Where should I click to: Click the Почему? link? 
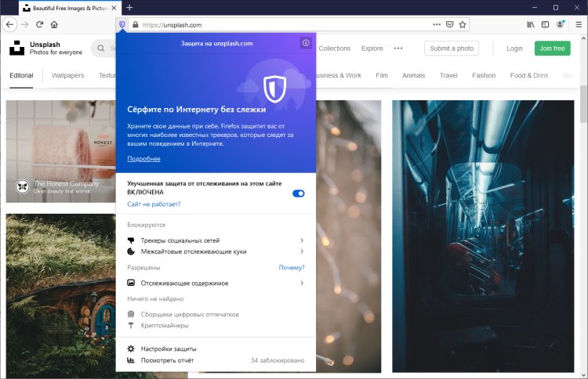pos(292,267)
